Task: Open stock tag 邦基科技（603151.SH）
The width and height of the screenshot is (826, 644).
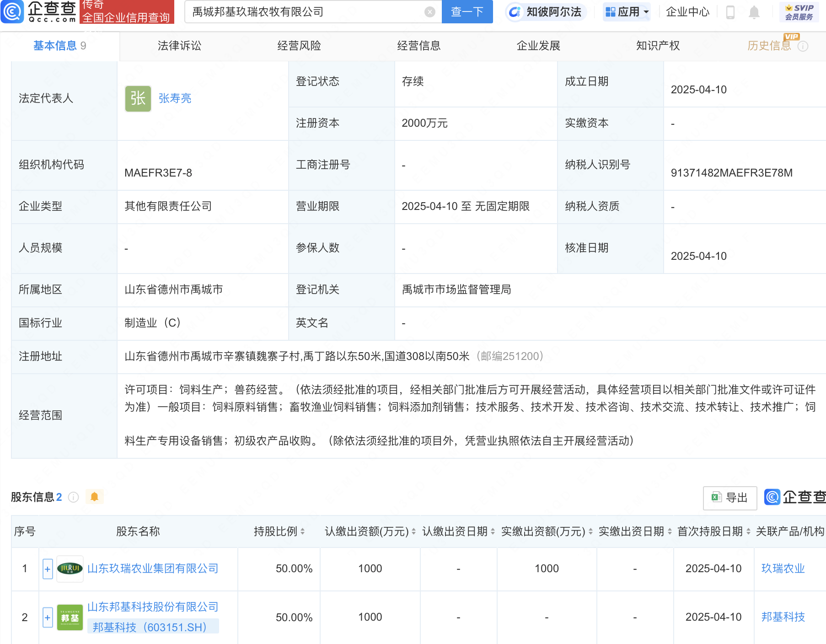Action: (x=153, y=627)
